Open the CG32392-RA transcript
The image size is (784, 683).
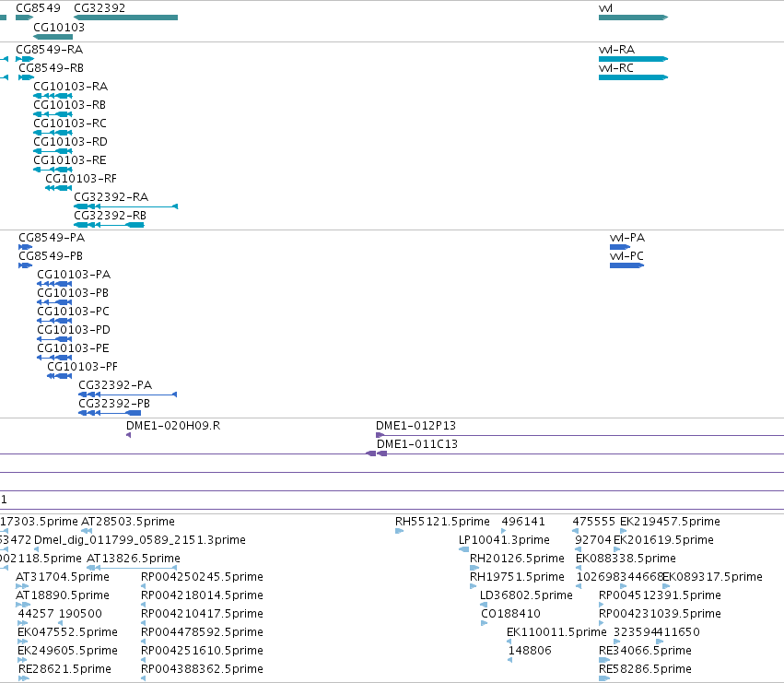[125, 206]
